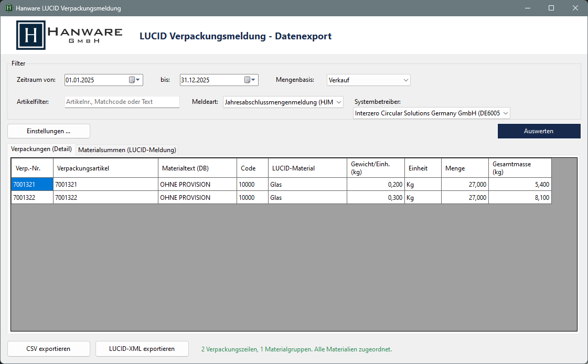Switch to Materialsummen (LUCID-Meldung) tab

[127, 150]
